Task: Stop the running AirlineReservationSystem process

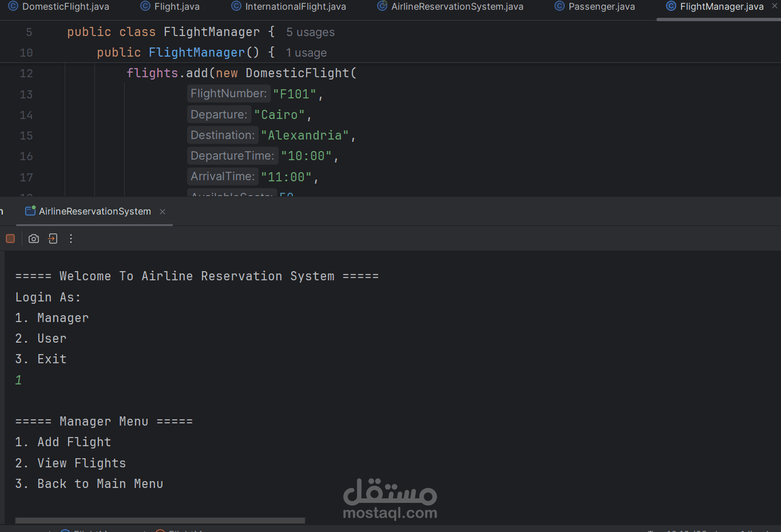Action: (10, 239)
